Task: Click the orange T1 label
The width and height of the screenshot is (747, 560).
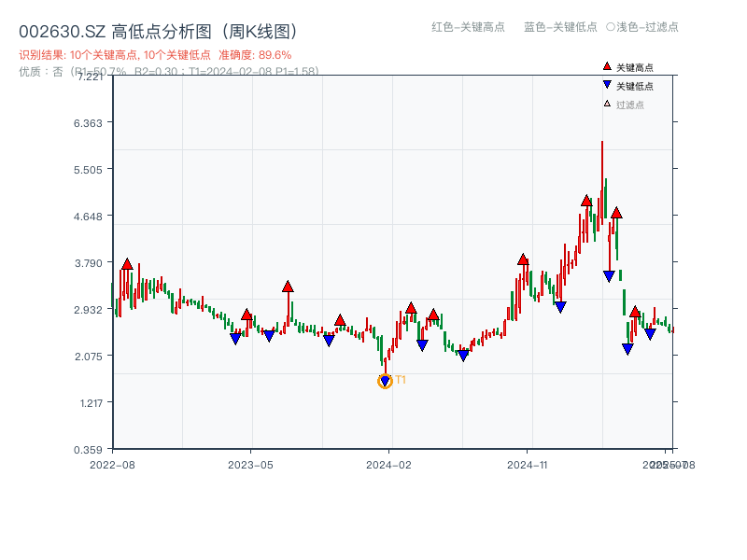Action: [x=401, y=380]
